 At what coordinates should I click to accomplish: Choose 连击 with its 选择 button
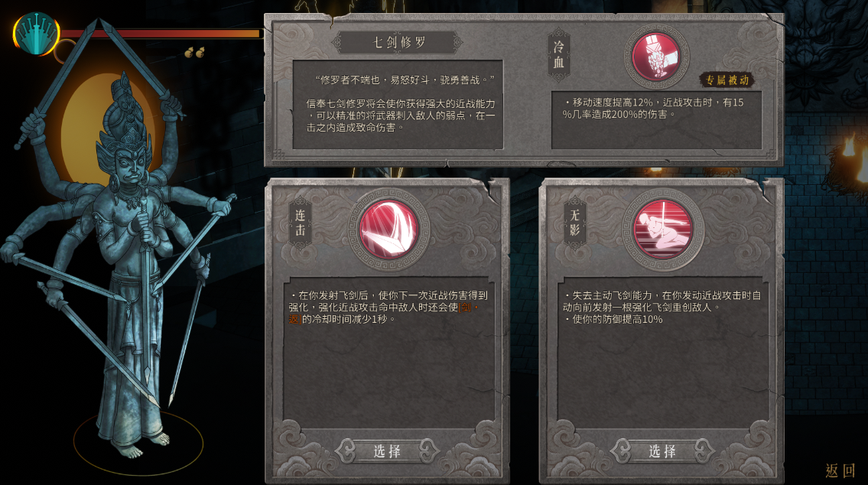[387, 451]
